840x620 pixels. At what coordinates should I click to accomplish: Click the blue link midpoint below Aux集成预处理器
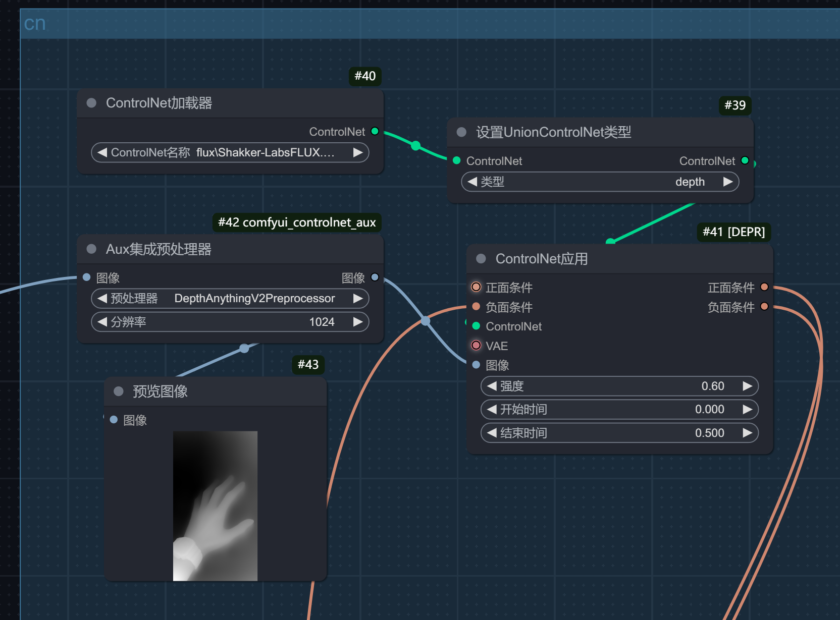[x=244, y=348]
